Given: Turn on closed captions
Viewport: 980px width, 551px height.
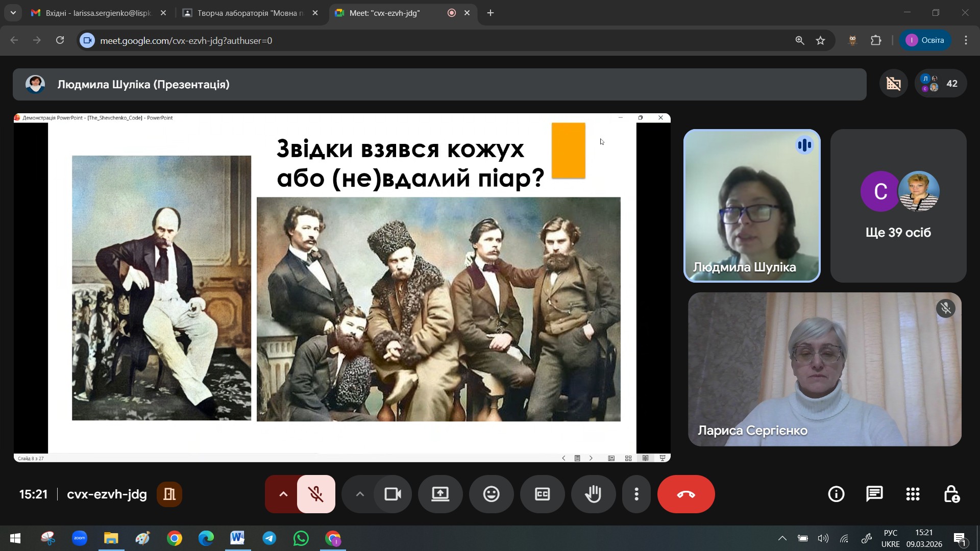Looking at the screenshot, I should coord(542,494).
